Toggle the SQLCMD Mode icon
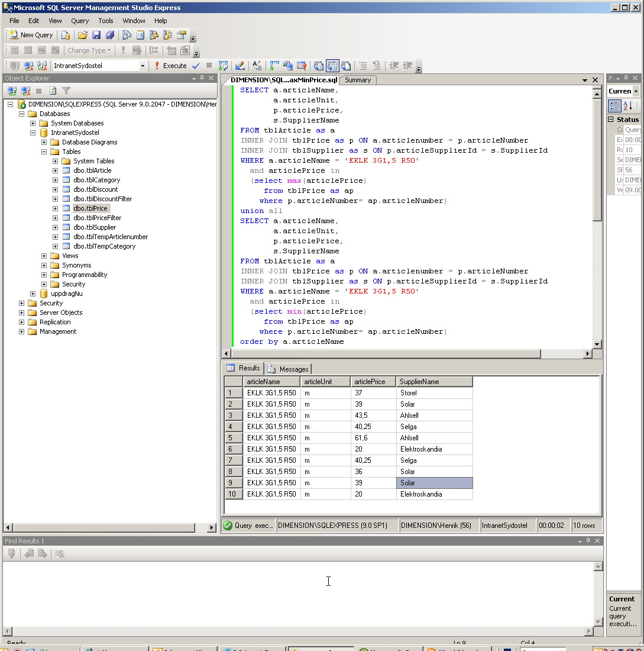The width and height of the screenshot is (644, 651). pyautogui.click(x=302, y=66)
